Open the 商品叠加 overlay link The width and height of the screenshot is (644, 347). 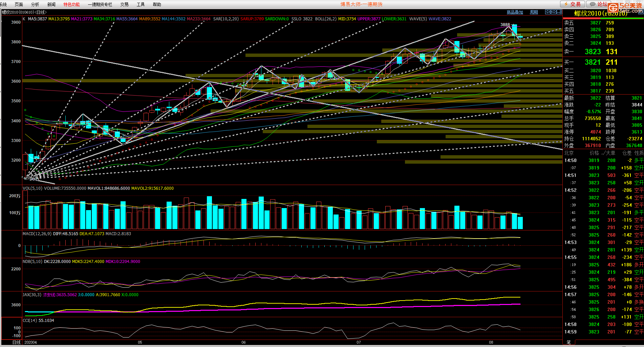coord(515,12)
